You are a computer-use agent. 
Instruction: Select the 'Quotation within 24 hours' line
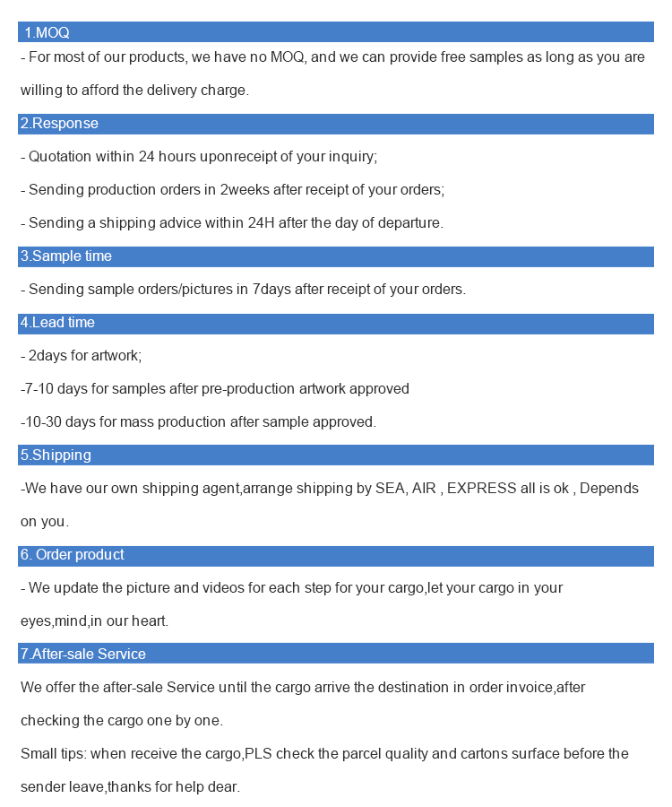(199, 157)
